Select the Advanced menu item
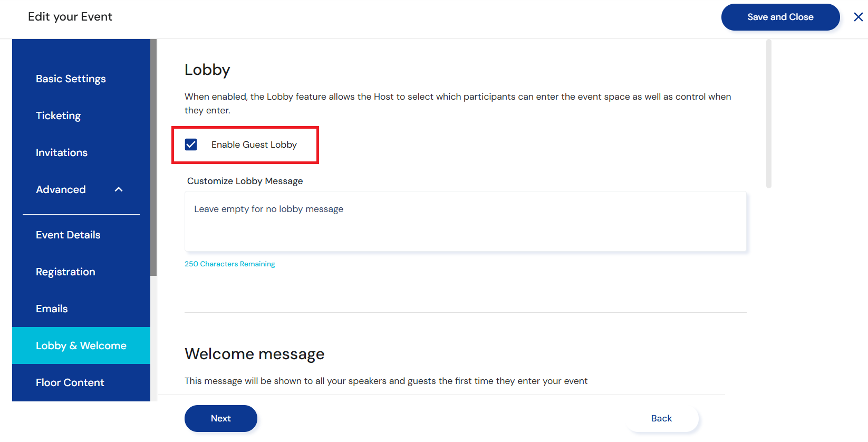The image size is (868, 442). (61, 189)
